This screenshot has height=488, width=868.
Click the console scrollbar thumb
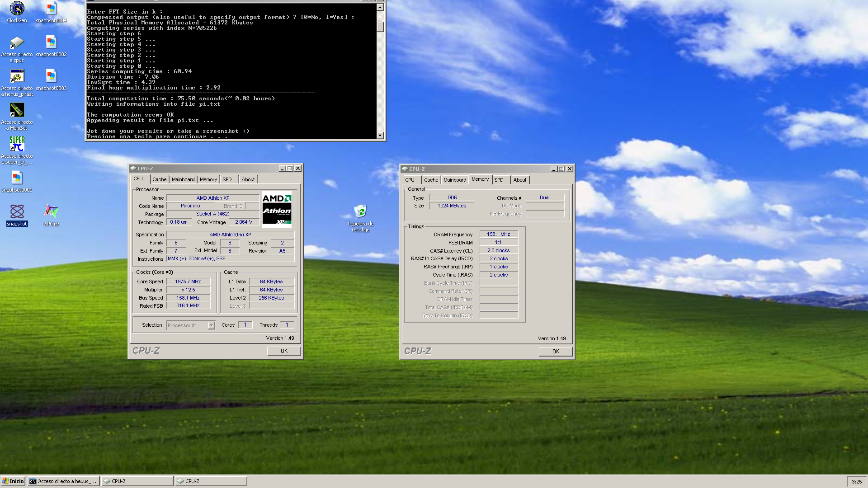point(380,27)
